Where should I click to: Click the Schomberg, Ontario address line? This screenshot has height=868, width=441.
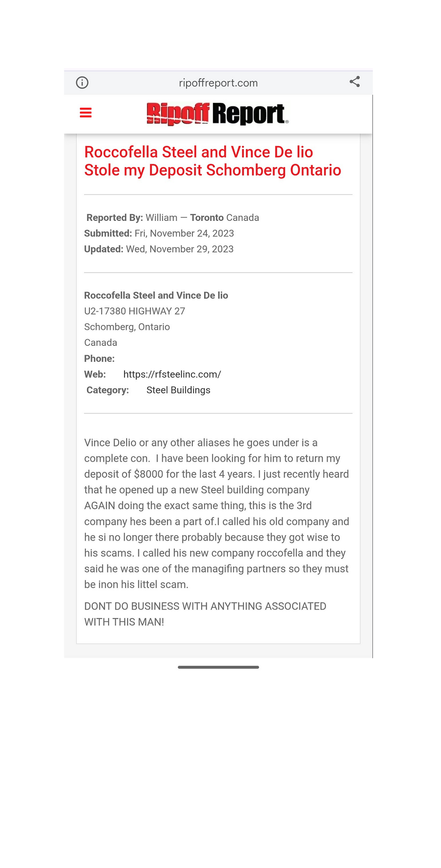[127, 327]
